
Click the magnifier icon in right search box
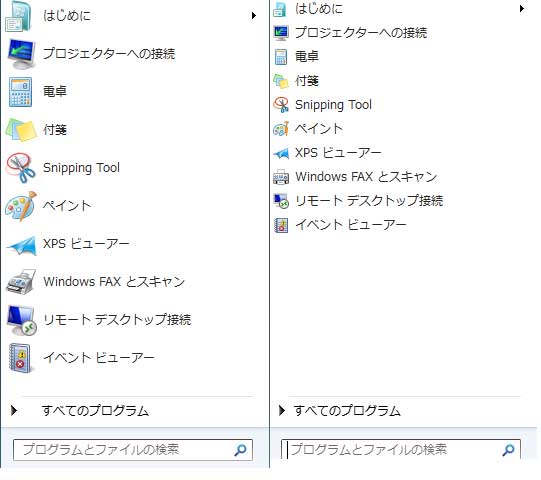pyautogui.click(x=509, y=450)
